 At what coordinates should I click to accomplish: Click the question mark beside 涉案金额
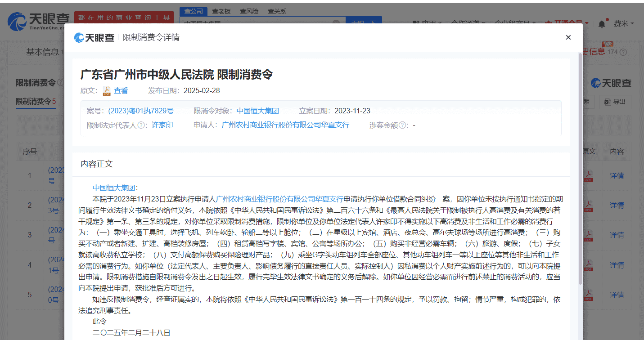point(403,125)
